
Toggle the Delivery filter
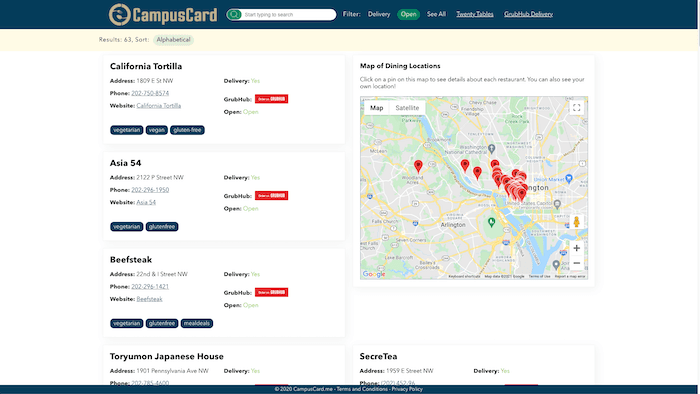(379, 14)
